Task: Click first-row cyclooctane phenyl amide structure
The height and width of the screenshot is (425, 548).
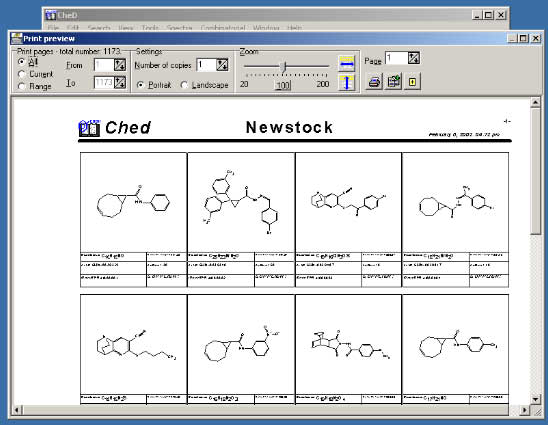Action: click(134, 202)
